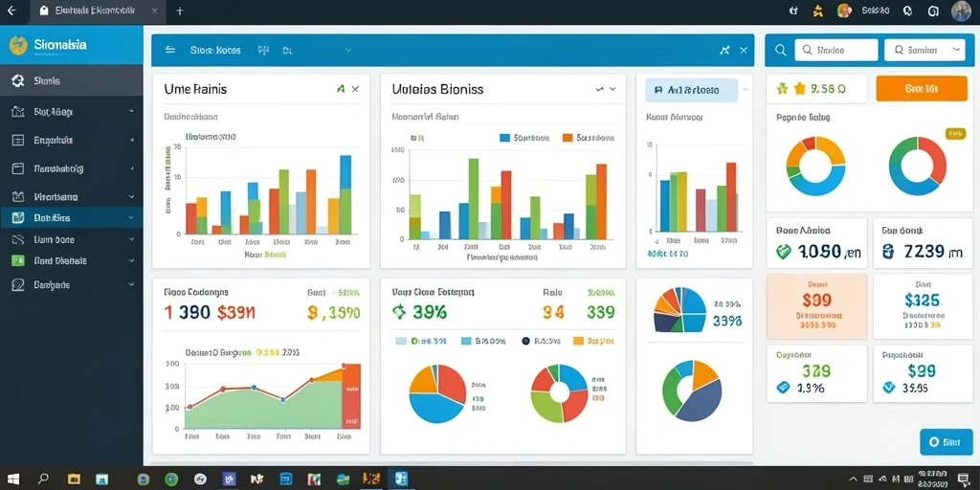Click the magnifier icon in the right panel header

(x=781, y=50)
